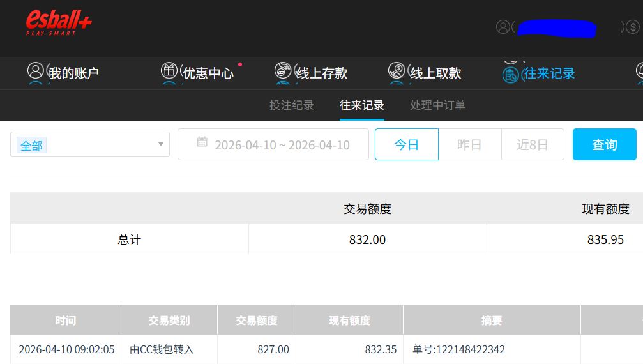Click the esball+ logo
The width and height of the screenshot is (643, 364).
(59, 24)
